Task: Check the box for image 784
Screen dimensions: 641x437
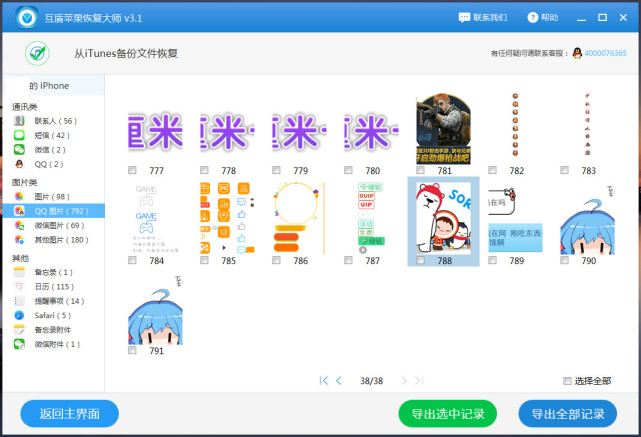Action: click(x=132, y=260)
